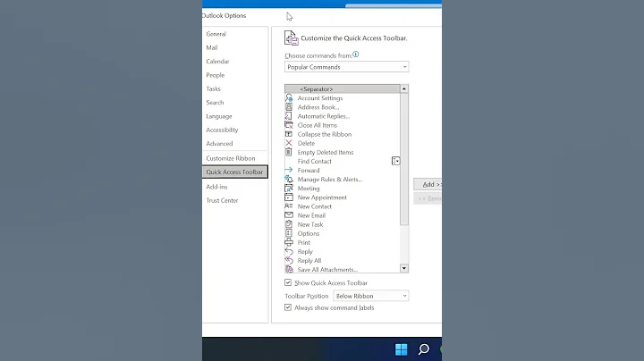Select the Account Settings command icon
The width and height of the screenshot is (644, 361).
[x=289, y=98]
